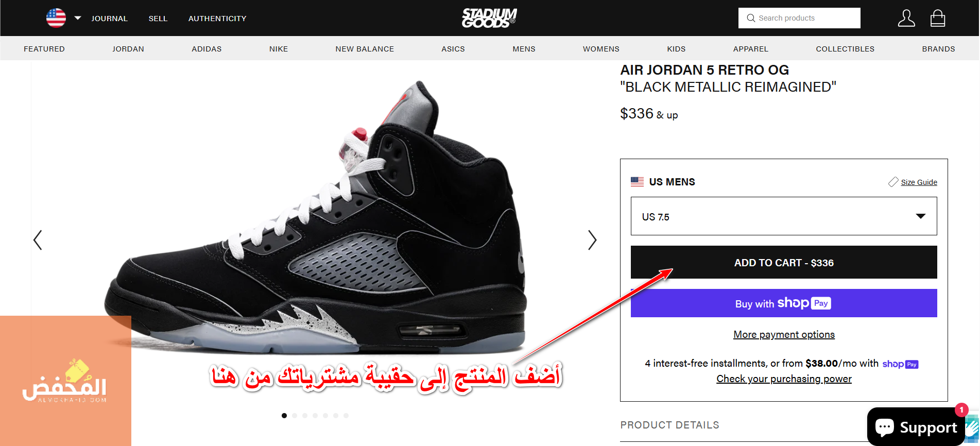
Task: Open the US 7.5 size dropdown
Action: pos(784,216)
